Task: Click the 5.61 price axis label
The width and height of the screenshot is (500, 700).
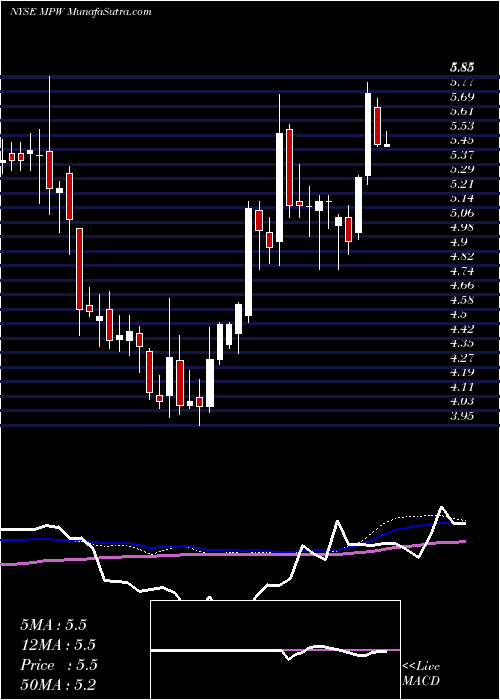Action: pyautogui.click(x=462, y=111)
